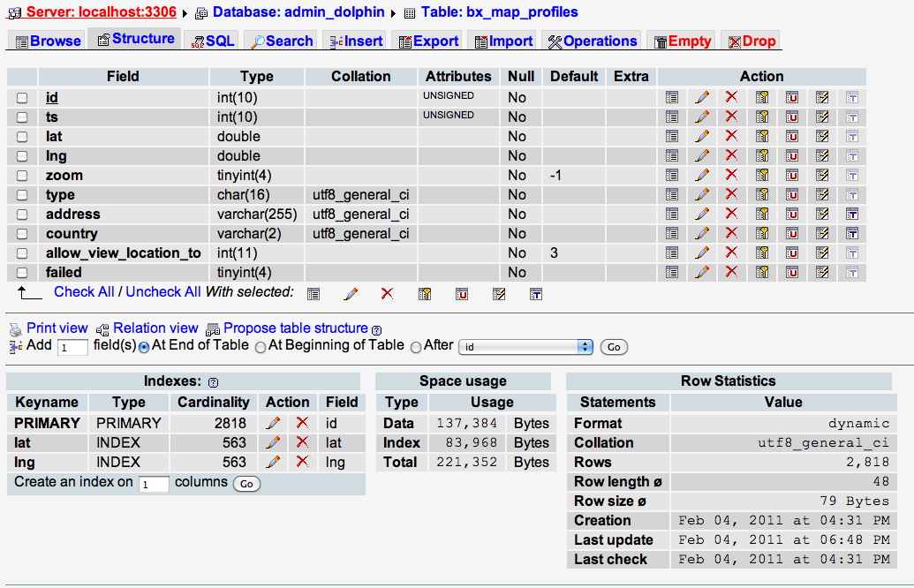Image resolution: width=914 pixels, height=588 pixels.
Task: Open the Relation view link
Action: pos(155,328)
